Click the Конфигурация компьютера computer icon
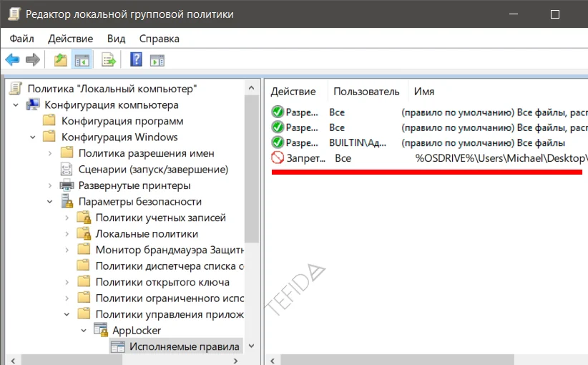Screen dimensions: 588x365 click(x=33, y=104)
